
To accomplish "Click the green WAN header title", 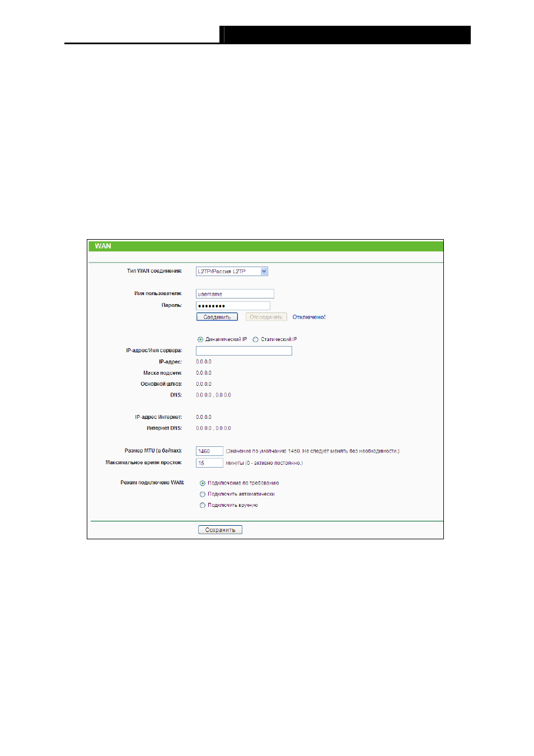I will pos(103,246).
